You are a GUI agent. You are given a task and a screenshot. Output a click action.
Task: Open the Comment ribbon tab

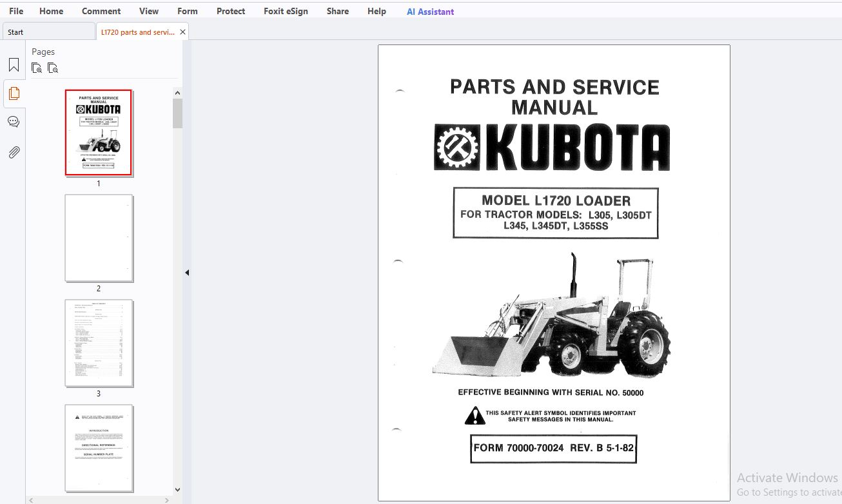(101, 11)
